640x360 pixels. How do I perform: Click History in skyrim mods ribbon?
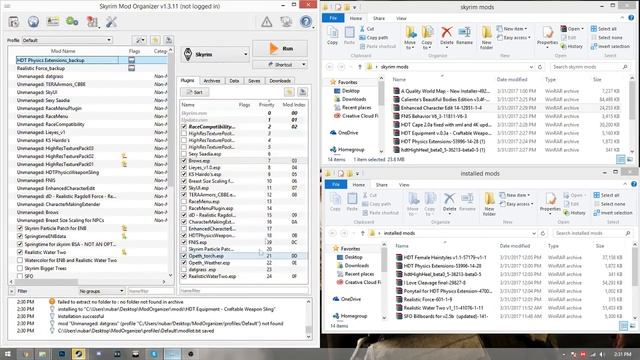pyautogui.click(x=571, y=47)
